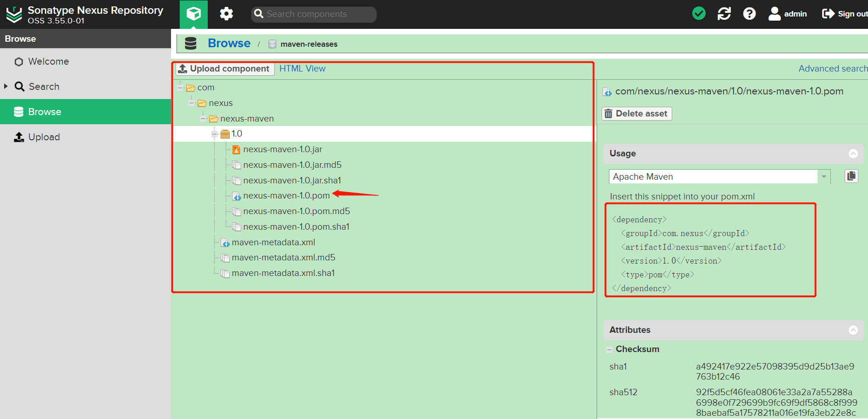Screen dimensions: 868x419
Task: Click the package icon of version 1.0
Action: pos(225,134)
